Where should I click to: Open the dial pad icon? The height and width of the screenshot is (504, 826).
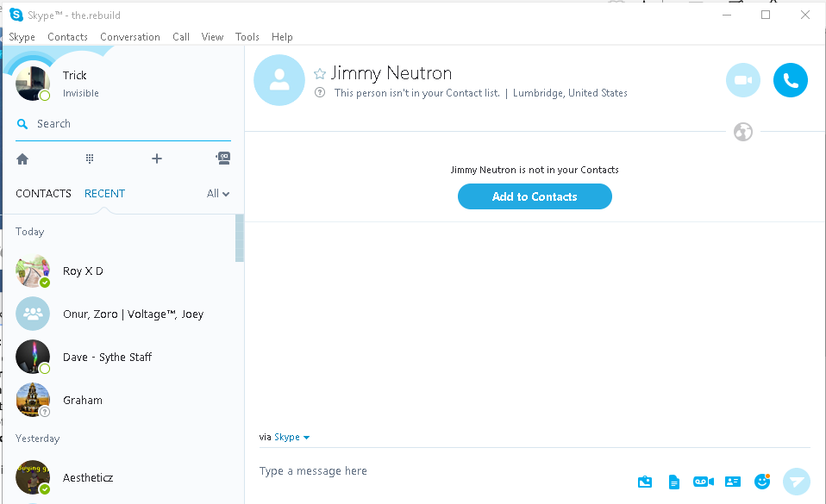90,159
